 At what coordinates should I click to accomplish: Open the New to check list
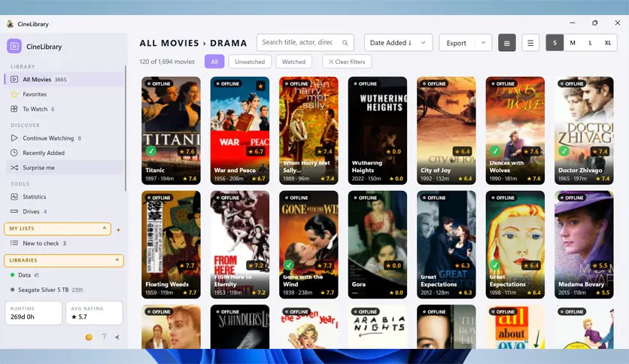[x=64, y=243]
